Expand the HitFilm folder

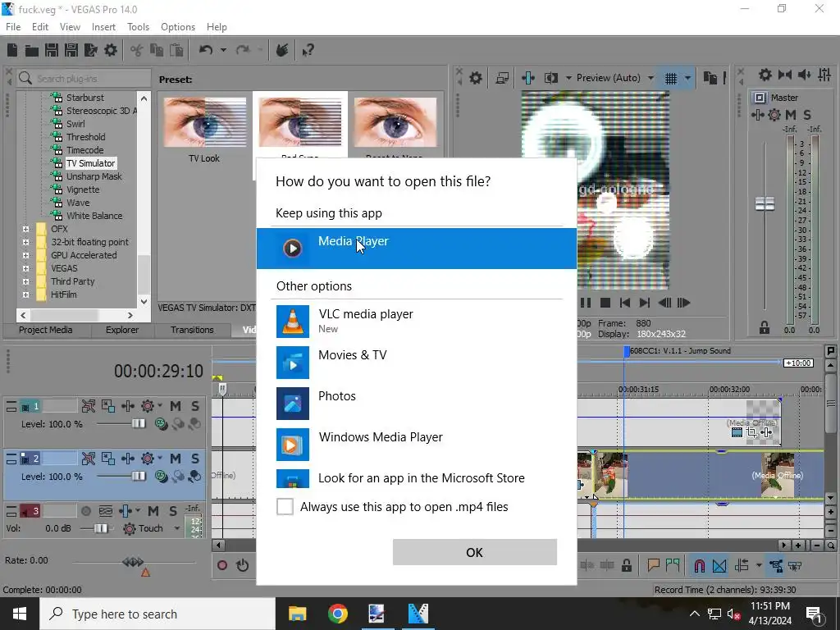25,294
